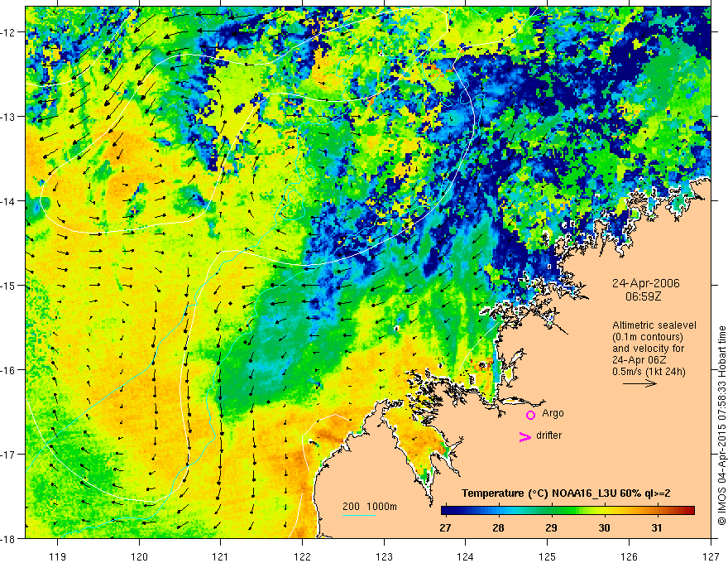The height and width of the screenshot is (563, 728).
Task: Click the magenta Argo circle legend symbol
Action: tap(530, 415)
